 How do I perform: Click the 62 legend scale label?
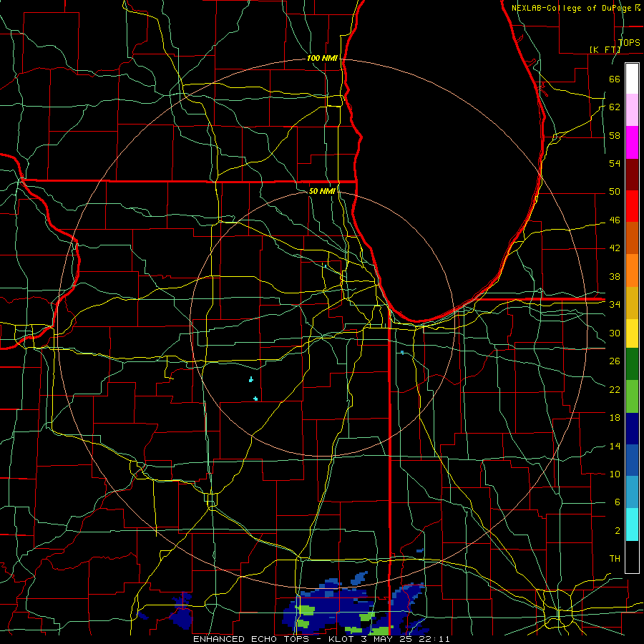[x=615, y=107]
